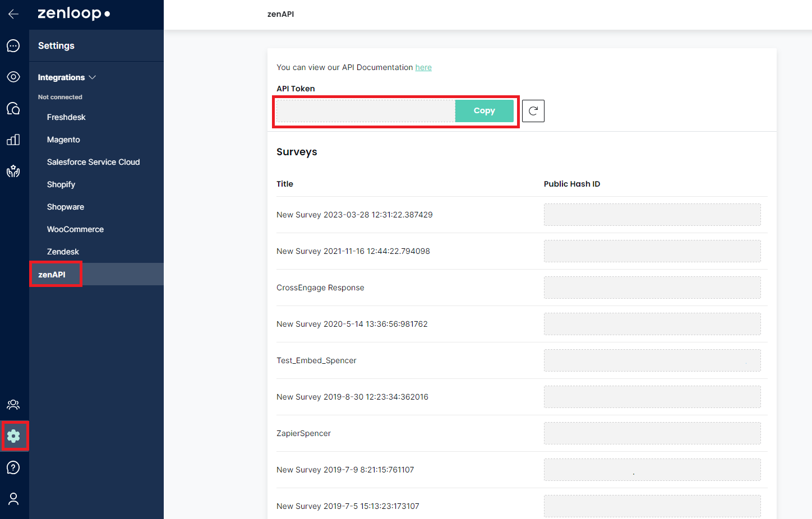Image resolution: width=812 pixels, height=519 pixels.
Task: Collapse the Integrations section chevron
Action: tap(93, 77)
